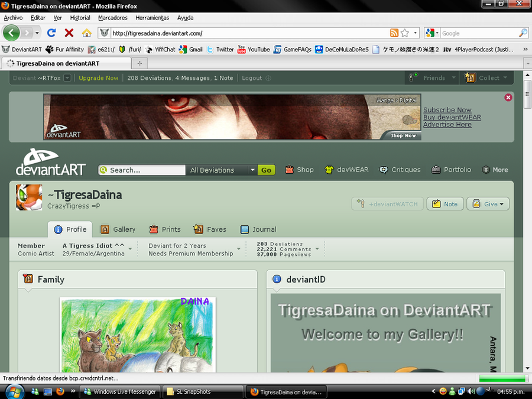Open the Herramientas menu
Image resolution: width=532 pixels, height=399 pixels.
[152, 18]
